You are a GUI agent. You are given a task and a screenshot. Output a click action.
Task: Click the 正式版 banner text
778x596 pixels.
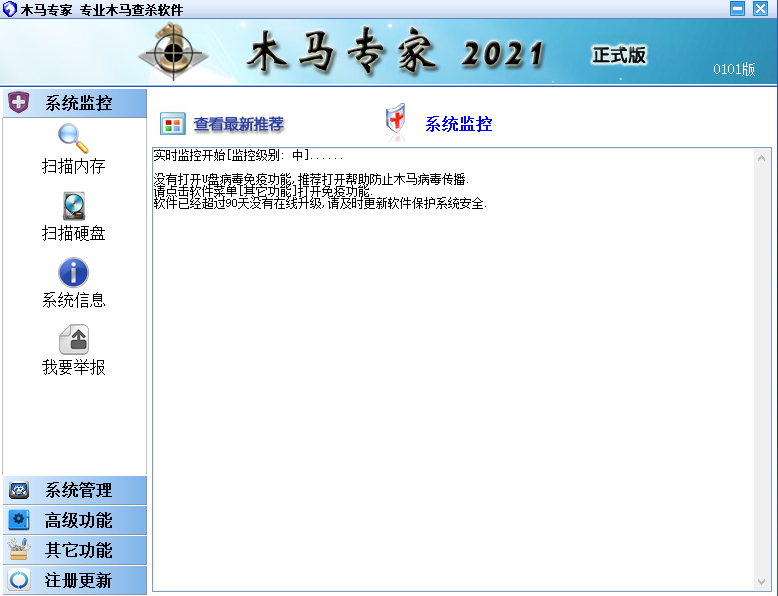click(619, 55)
